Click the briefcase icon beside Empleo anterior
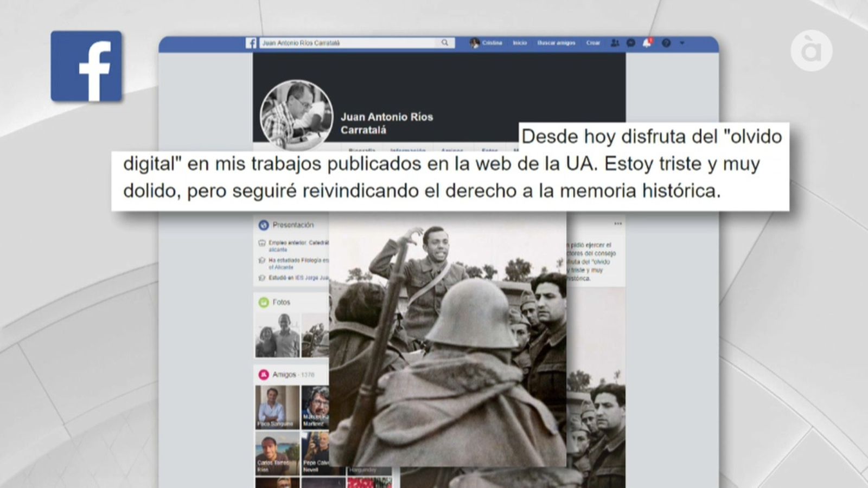Viewport: 868px width, 488px height. [x=263, y=243]
